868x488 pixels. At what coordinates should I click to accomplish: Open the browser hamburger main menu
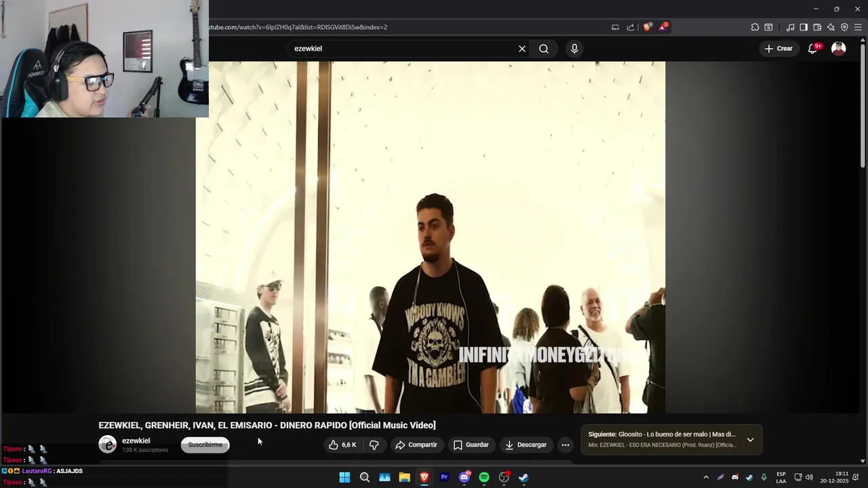858,27
